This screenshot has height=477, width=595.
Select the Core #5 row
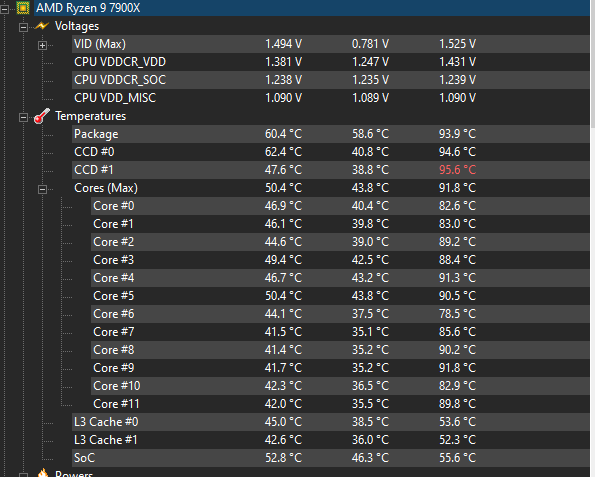click(x=340, y=296)
